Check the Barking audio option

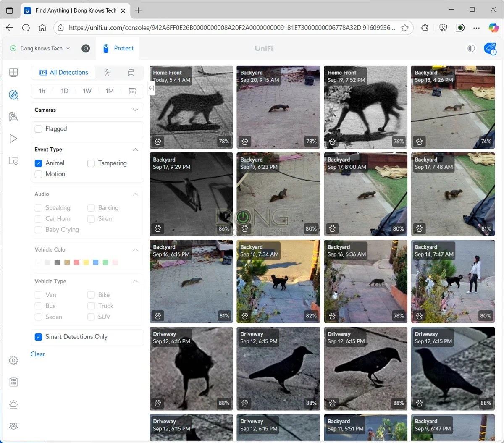[x=91, y=208]
